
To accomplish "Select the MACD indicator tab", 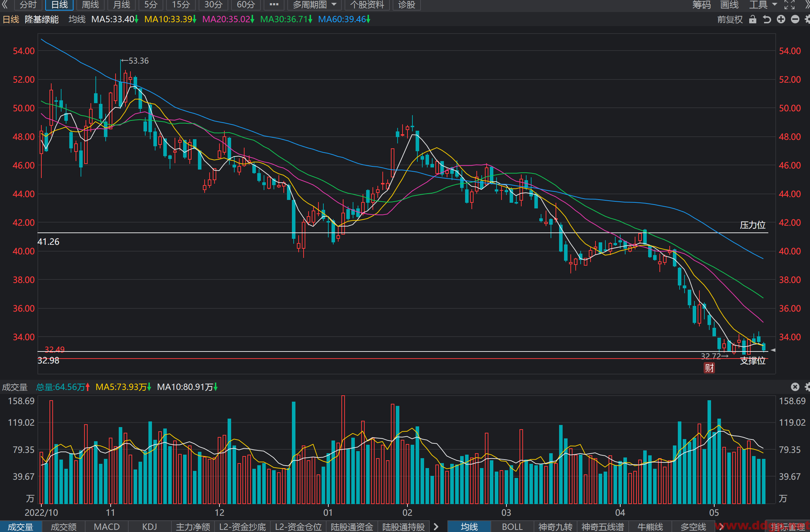I will (x=106, y=527).
